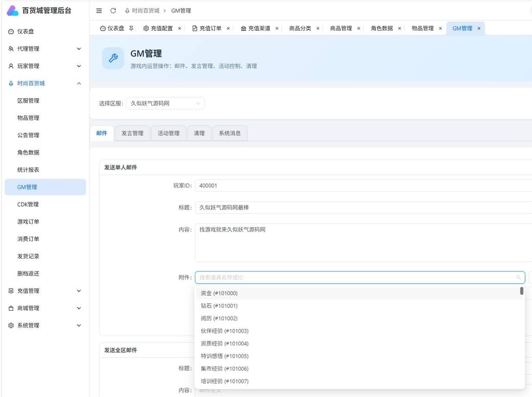Click the 充值管理 sidebar icon

click(11, 291)
